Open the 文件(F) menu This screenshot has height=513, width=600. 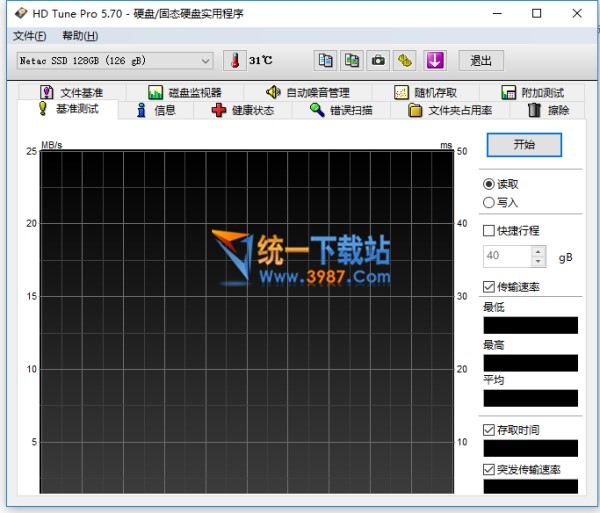29,36
